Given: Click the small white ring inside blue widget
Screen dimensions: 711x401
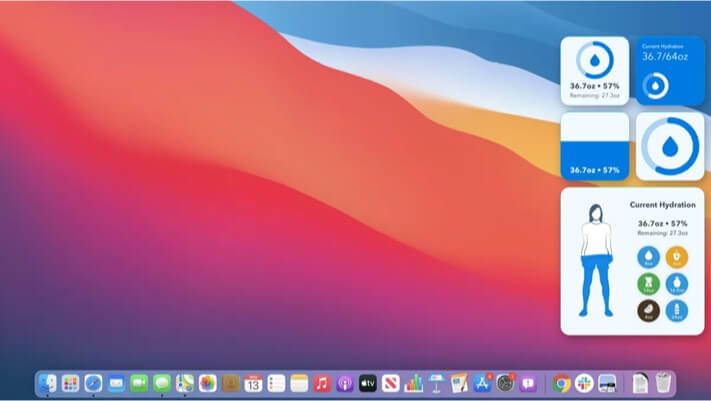Looking at the screenshot, I should (655, 85).
